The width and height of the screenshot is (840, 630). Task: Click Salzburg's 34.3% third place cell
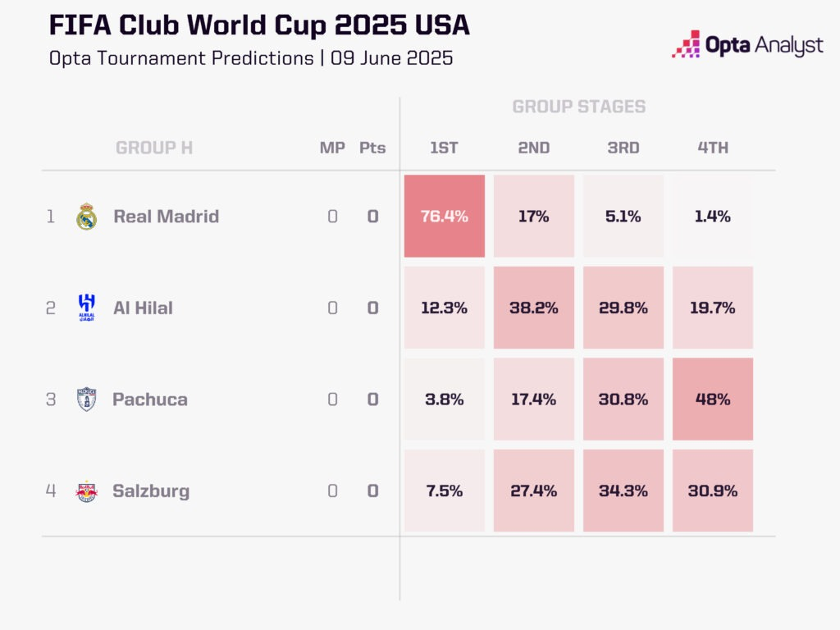tap(623, 491)
